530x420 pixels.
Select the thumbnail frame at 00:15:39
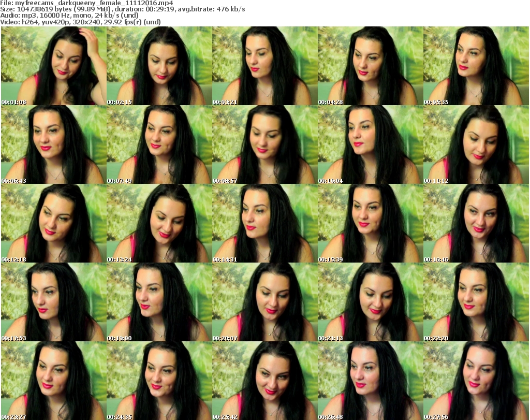(x=371, y=224)
